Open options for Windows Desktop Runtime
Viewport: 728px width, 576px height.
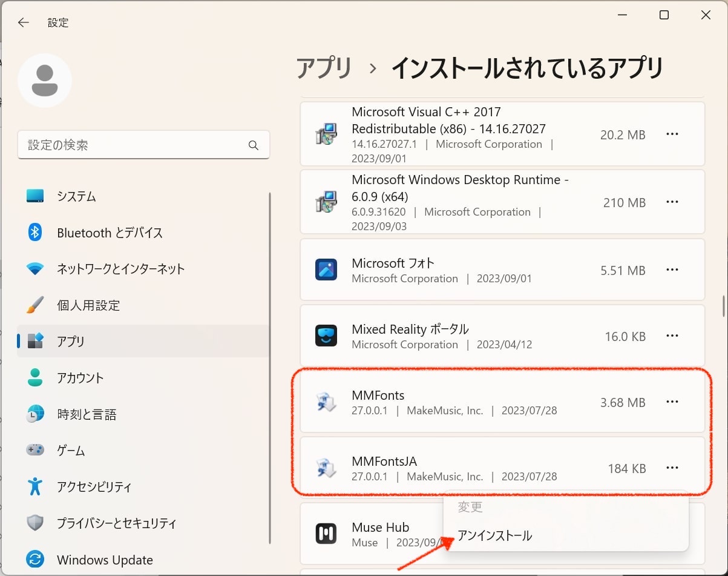click(672, 202)
